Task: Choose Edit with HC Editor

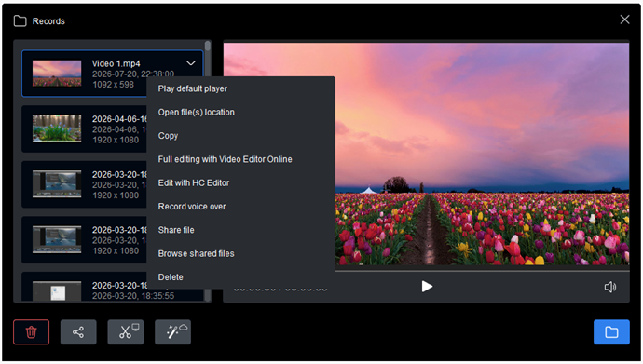Action: tap(194, 183)
